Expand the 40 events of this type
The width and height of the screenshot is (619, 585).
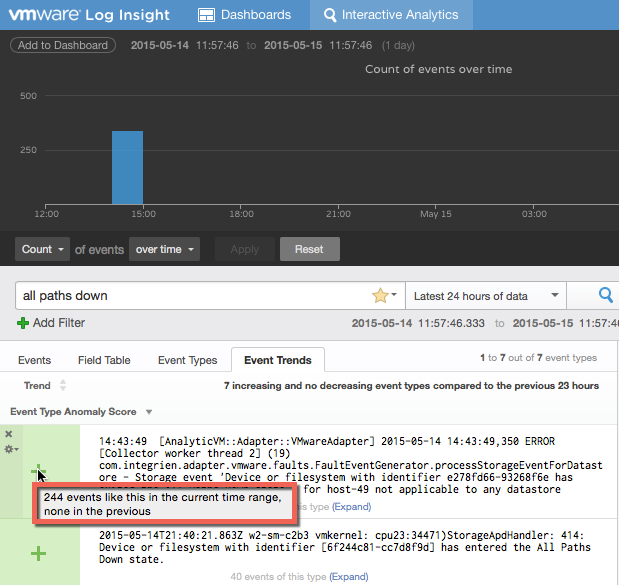tap(349, 577)
